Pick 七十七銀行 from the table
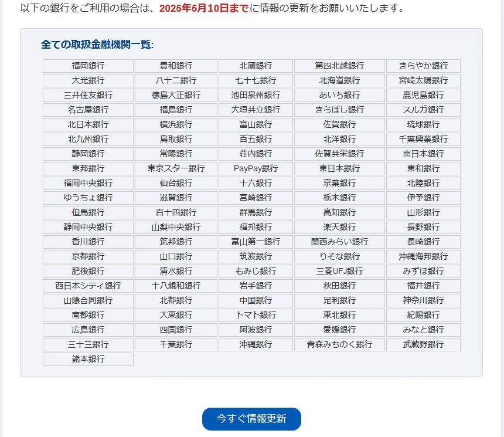504x437 pixels. [256, 80]
